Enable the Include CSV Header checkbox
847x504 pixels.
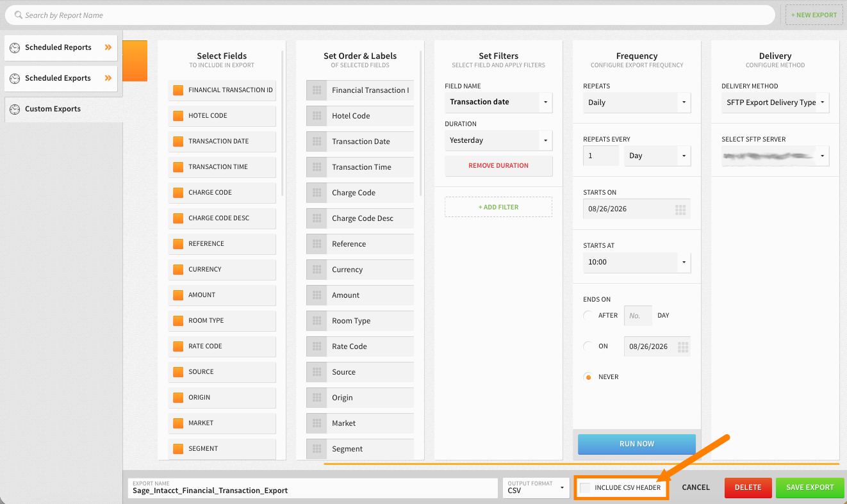tap(585, 488)
